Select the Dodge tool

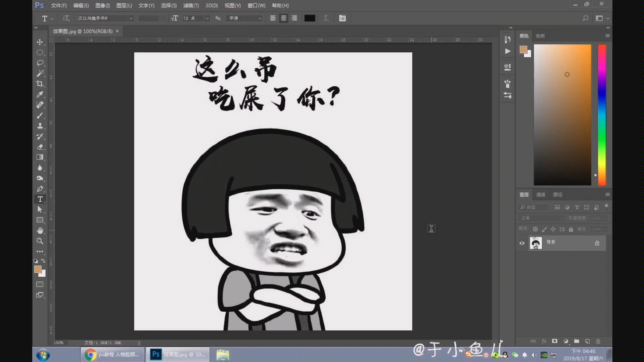tap(40, 178)
